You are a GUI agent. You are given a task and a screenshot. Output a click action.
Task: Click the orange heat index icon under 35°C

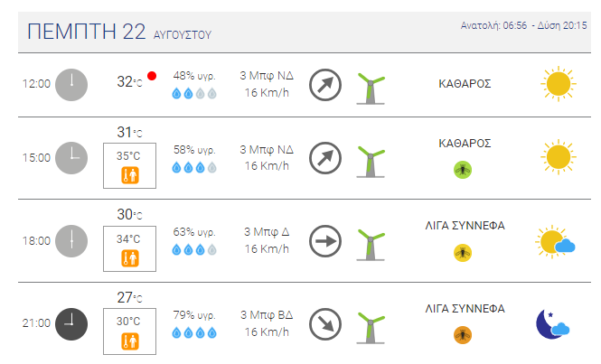130,175
